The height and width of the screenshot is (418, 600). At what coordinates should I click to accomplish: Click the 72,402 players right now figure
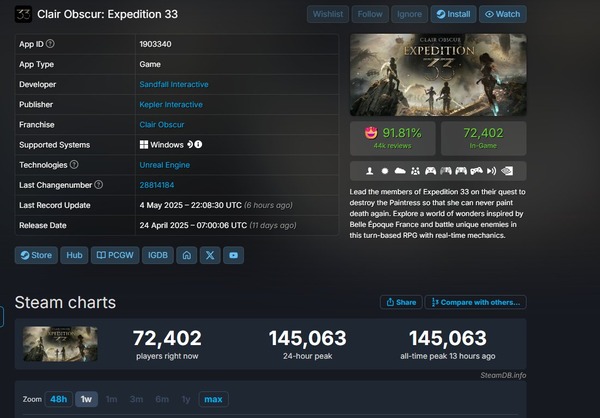[x=167, y=338]
